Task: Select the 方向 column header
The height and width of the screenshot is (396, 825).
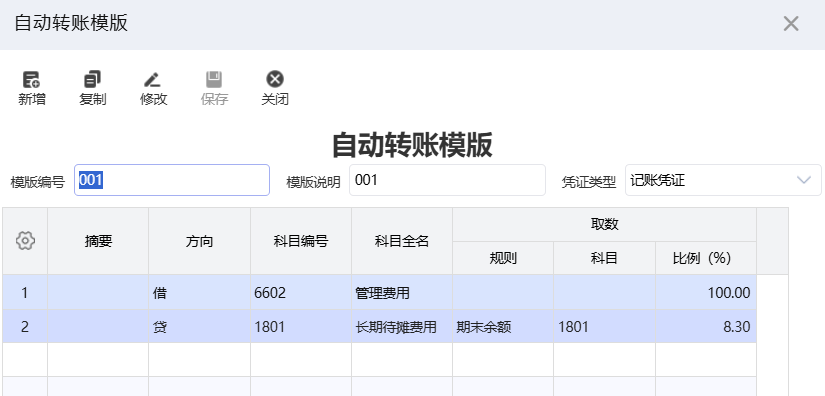Action: click(199, 241)
